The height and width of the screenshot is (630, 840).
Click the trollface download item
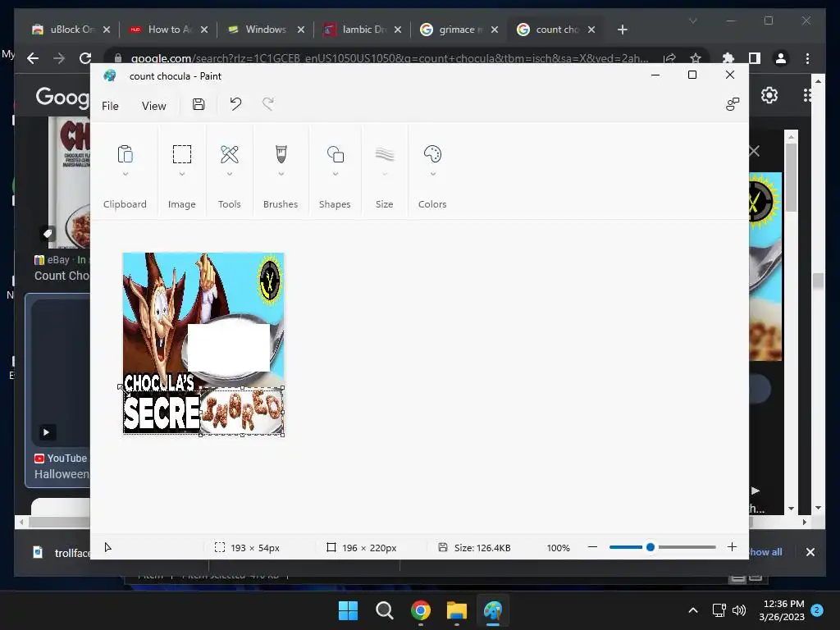coord(61,552)
